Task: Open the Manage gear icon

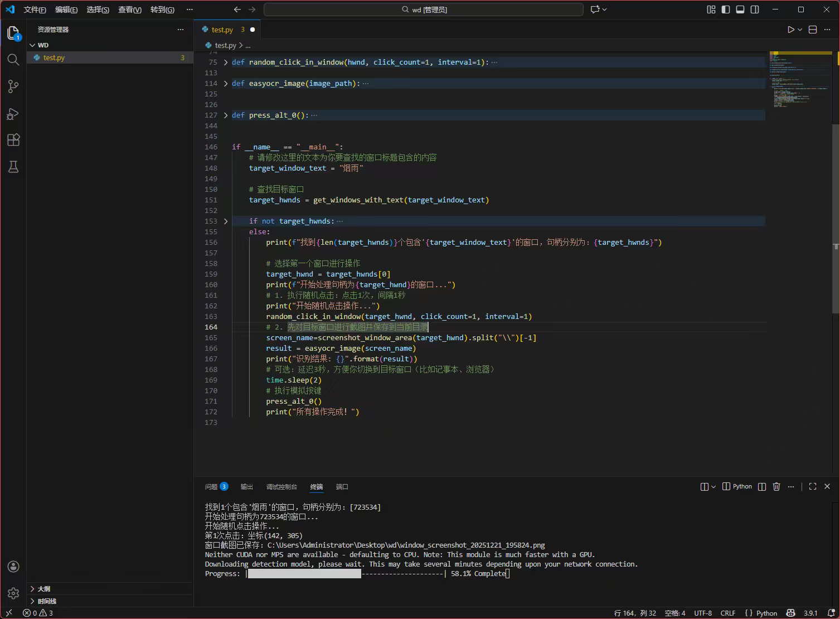Action: point(13,593)
